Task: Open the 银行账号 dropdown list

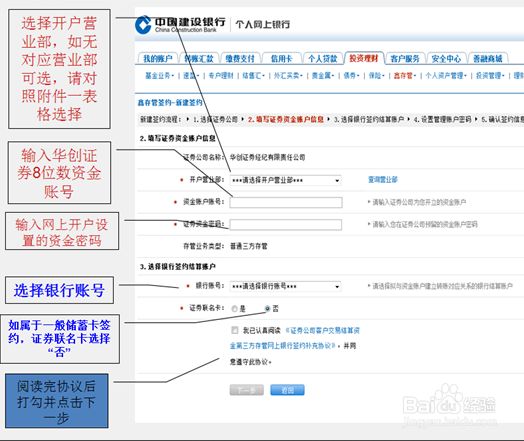Action: (x=286, y=286)
